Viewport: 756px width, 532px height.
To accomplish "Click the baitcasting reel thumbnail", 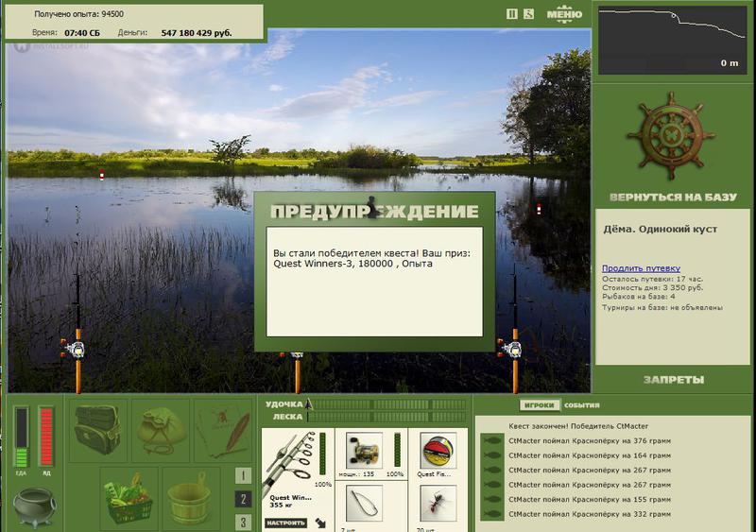I will click(x=365, y=451).
